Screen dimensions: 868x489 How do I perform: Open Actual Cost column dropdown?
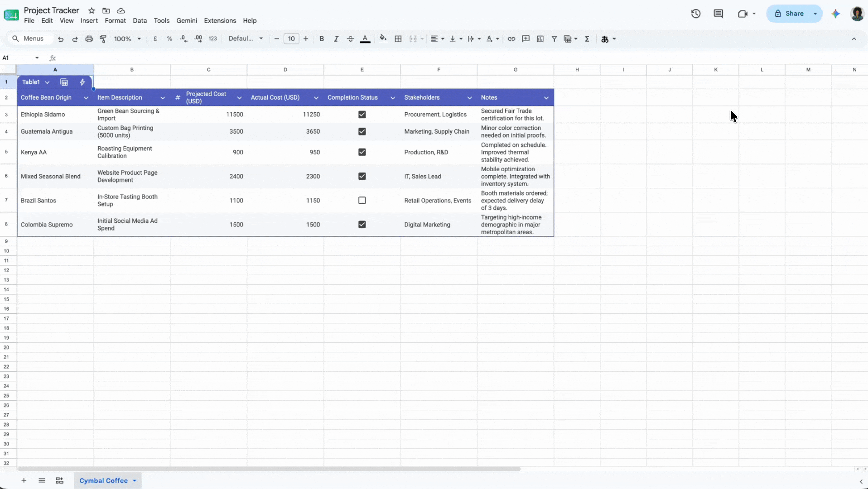[316, 98]
